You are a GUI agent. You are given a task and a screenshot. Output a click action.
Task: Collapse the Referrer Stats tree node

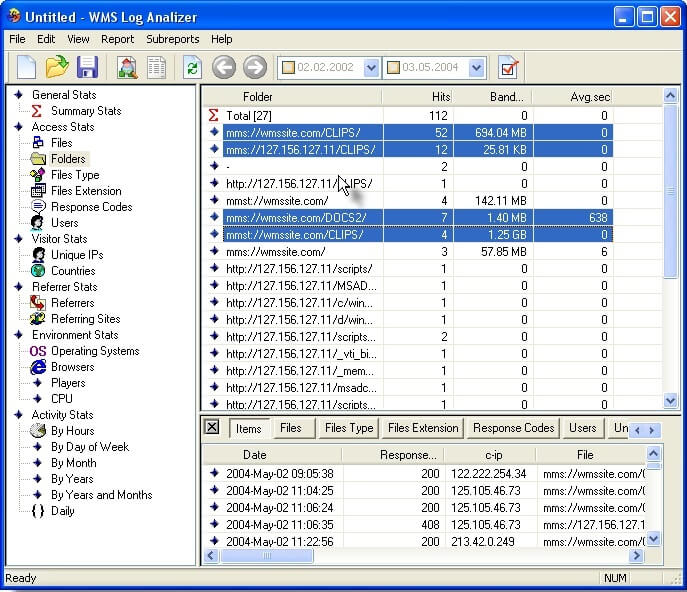pyautogui.click(x=18, y=287)
